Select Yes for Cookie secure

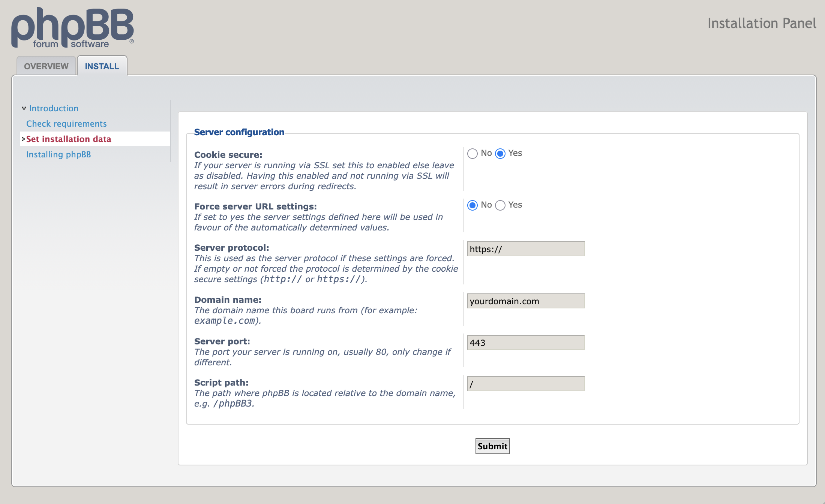click(x=500, y=154)
